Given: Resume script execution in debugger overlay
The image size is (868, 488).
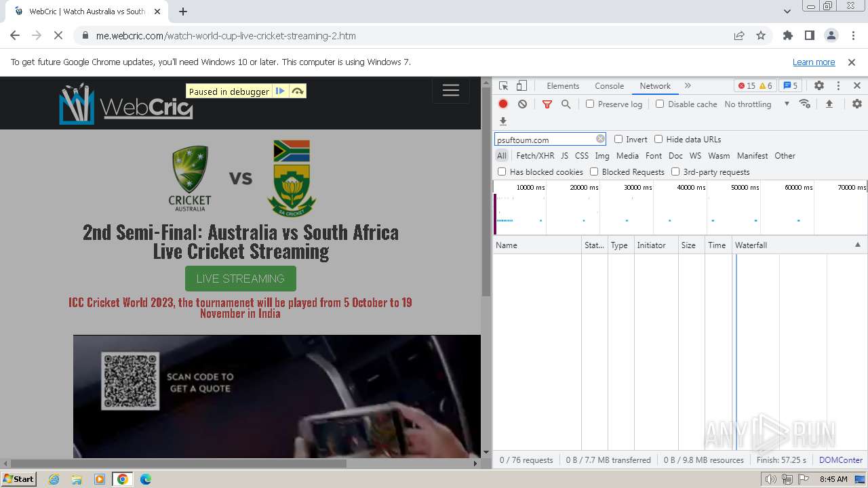Looking at the screenshot, I should (280, 91).
